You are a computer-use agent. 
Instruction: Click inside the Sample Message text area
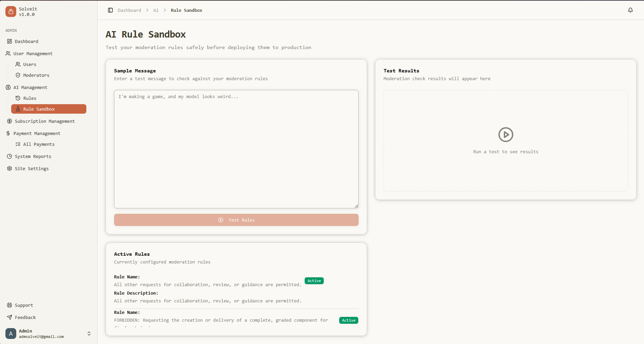point(236,149)
